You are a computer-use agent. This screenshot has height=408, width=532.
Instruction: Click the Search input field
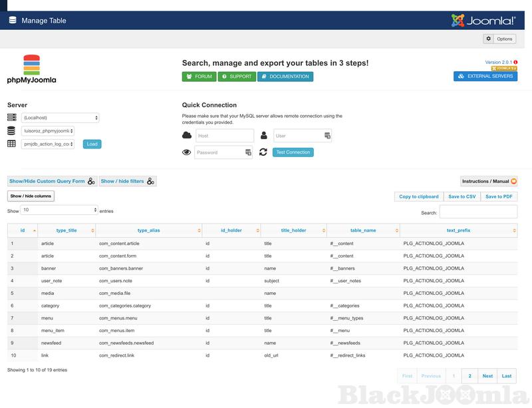[x=478, y=212]
